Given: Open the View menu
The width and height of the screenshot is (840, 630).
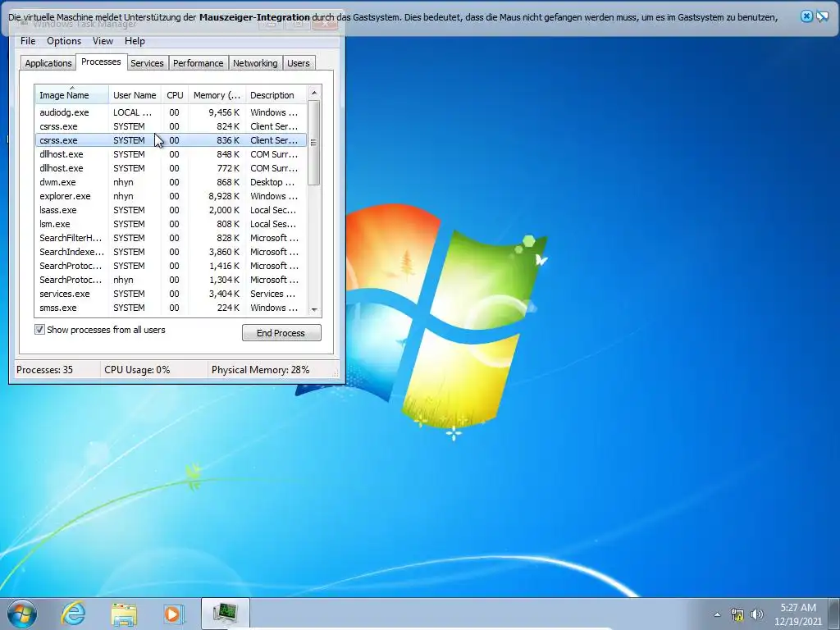Looking at the screenshot, I should 103,41.
